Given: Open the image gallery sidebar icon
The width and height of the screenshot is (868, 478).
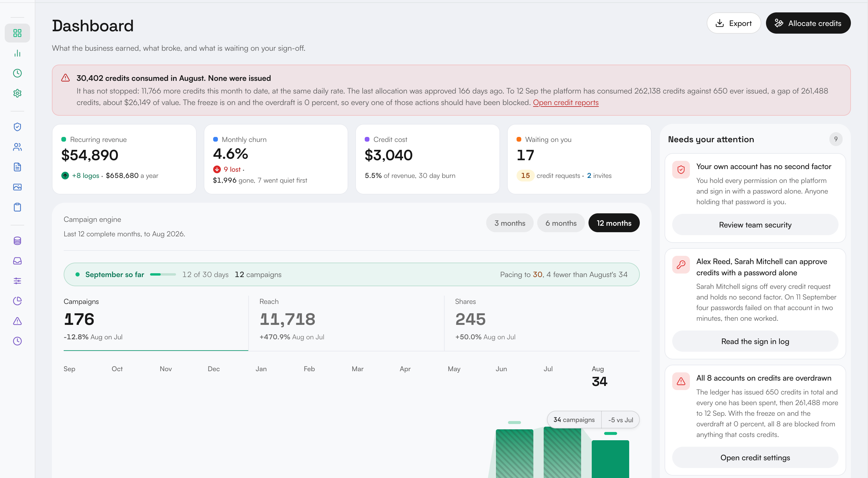Looking at the screenshot, I should tap(17, 187).
